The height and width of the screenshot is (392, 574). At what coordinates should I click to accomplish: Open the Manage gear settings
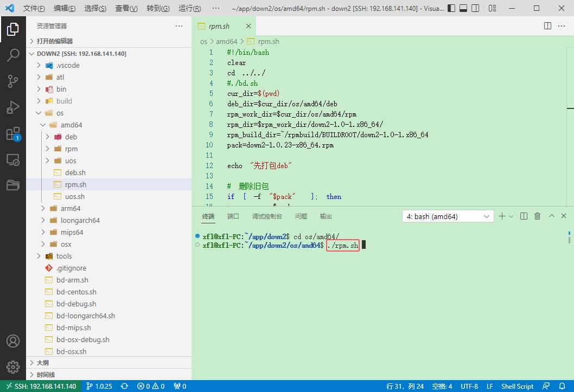pos(13,367)
